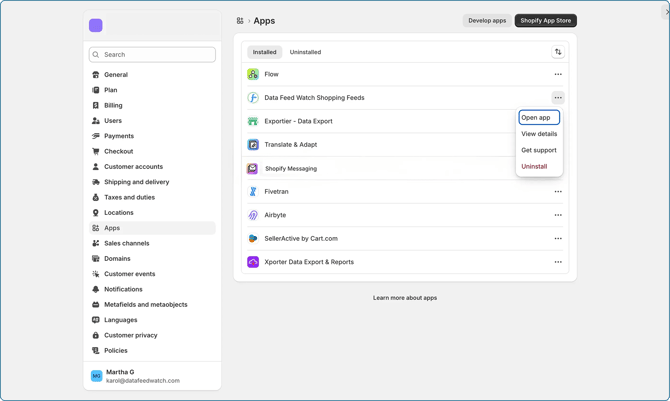Open the Flow app icon
The image size is (670, 401).
(253, 74)
